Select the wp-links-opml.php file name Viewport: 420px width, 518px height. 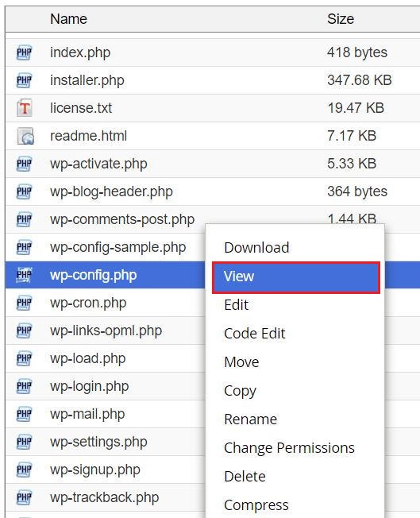(106, 331)
